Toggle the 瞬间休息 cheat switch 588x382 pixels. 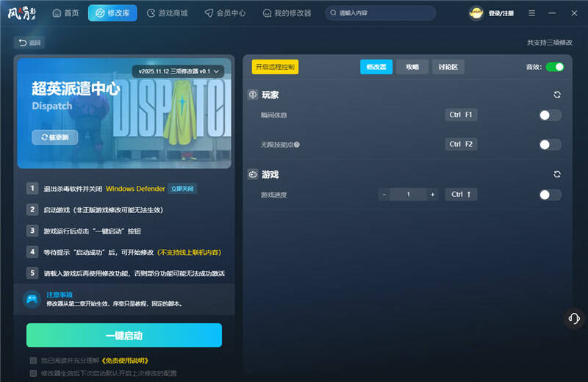[550, 115]
